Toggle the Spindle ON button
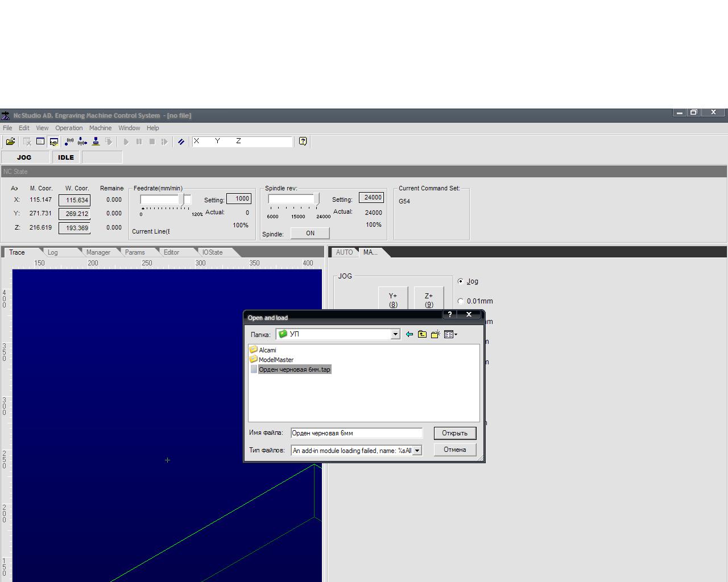The height and width of the screenshot is (582, 728). (x=310, y=233)
